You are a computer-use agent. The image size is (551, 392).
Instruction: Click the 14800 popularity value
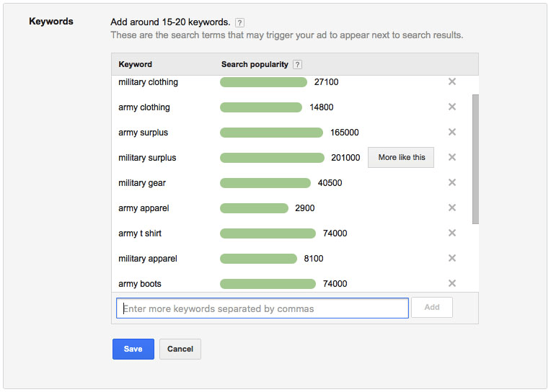[x=321, y=107]
